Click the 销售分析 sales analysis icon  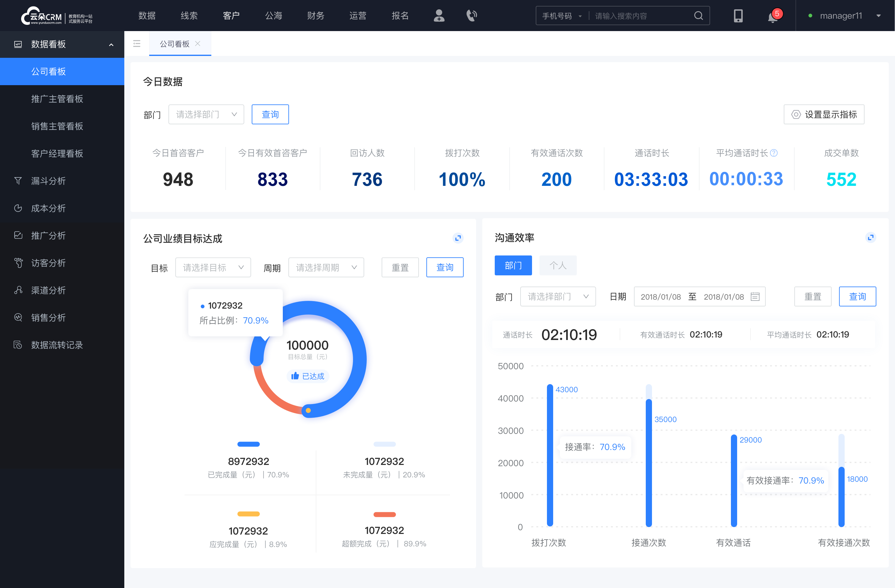(x=18, y=317)
